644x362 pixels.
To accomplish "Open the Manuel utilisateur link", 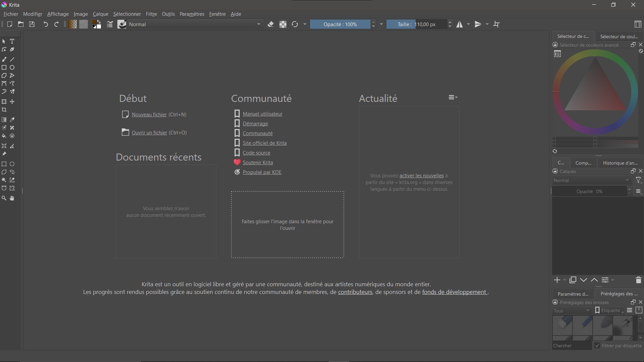I will click(x=263, y=114).
